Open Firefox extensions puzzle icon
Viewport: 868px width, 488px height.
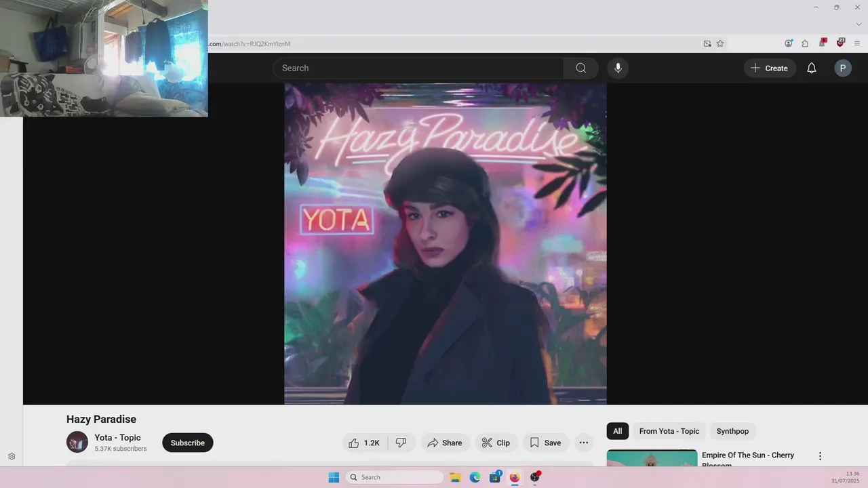[x=805, y=43]
